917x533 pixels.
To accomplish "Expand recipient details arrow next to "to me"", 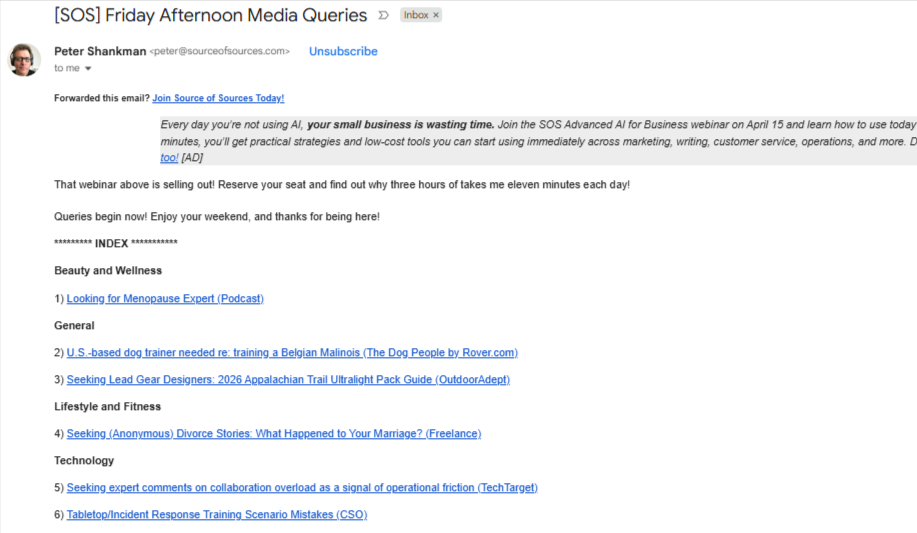I will click(88, 69).
